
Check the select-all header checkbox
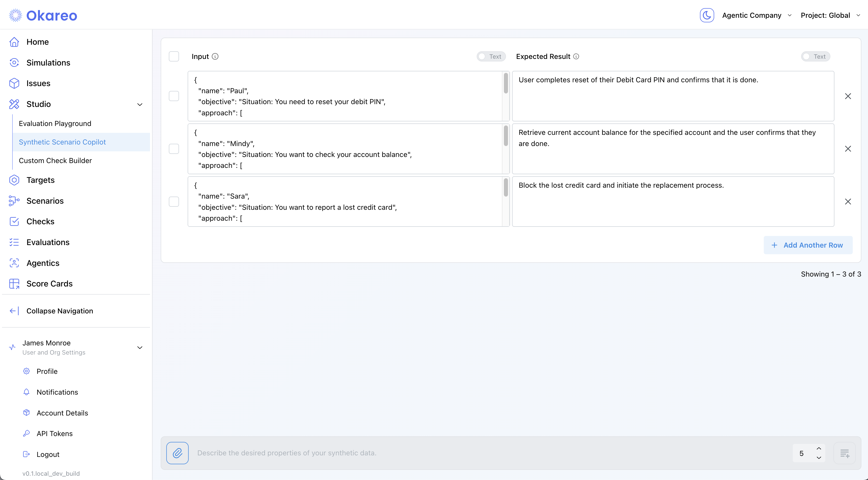(x=174, y=57)
